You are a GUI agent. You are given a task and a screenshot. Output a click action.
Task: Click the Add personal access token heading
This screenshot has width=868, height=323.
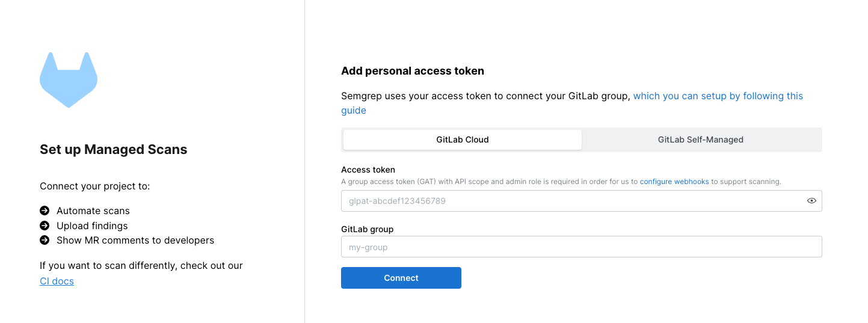(x=413, y=71)
